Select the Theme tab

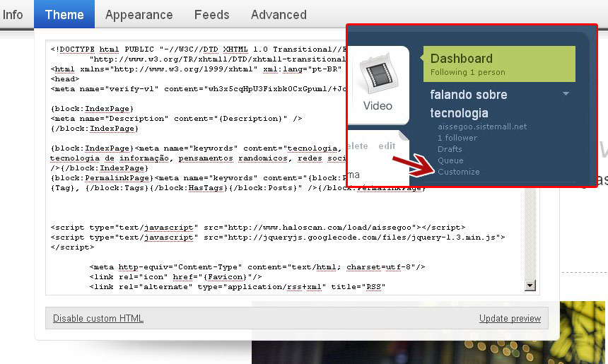[64, 14]
